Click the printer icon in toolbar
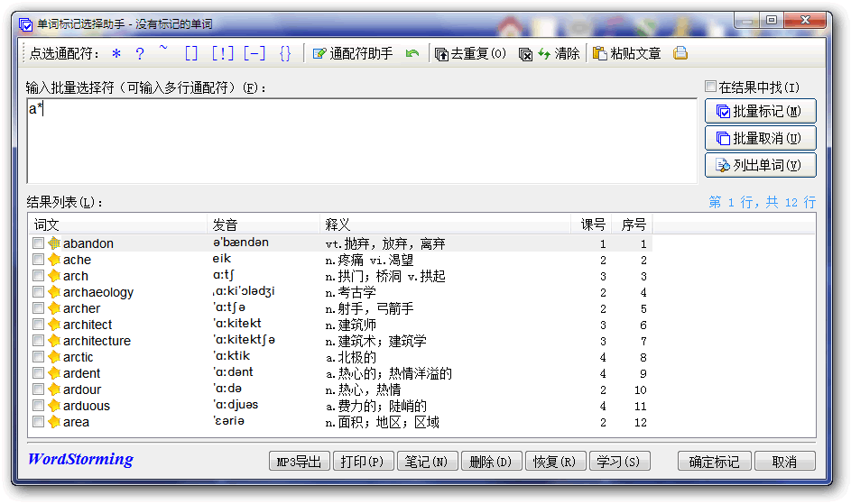 click(680, 54)
